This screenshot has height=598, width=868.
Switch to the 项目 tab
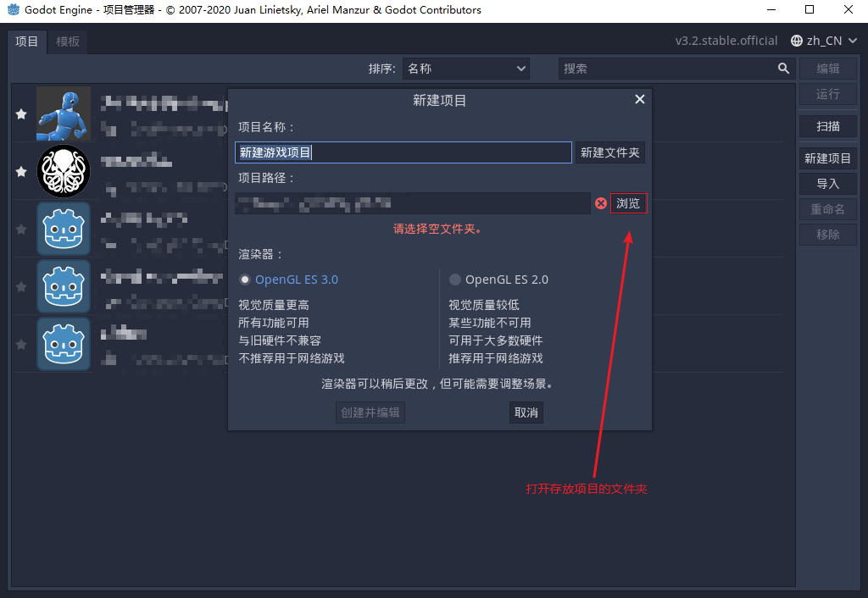coord(26,42)
